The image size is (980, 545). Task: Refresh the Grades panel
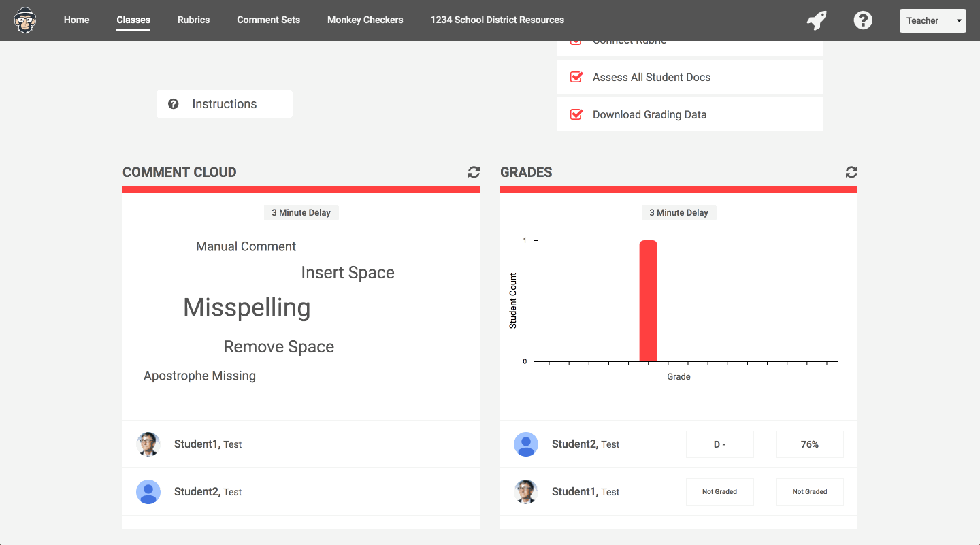(851, 172)
